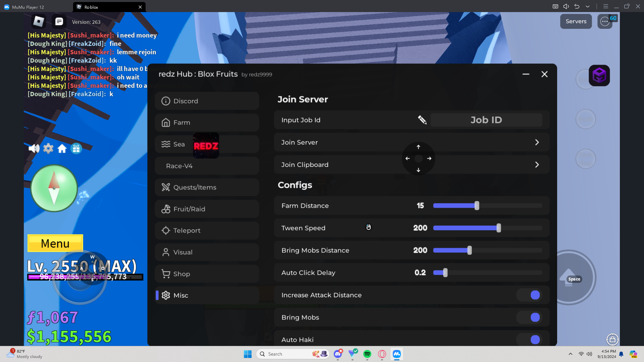Image resolution: width=644 pixels, height=362 pixels.
Task: Tap the Space jump button
Action: point(569,278)
